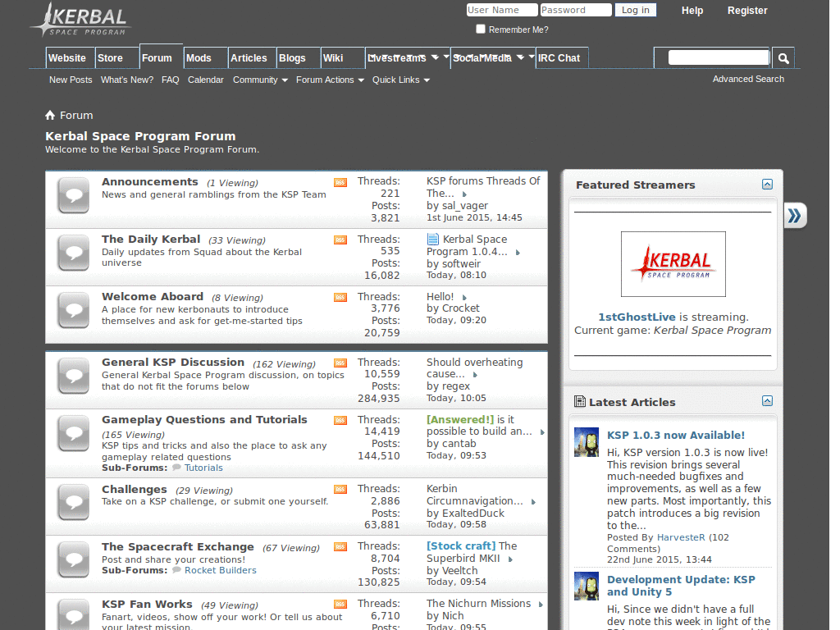Click the speech bubble icon before Tutorials sub-forum
The image size is (840, 630).
click(176, 468)
